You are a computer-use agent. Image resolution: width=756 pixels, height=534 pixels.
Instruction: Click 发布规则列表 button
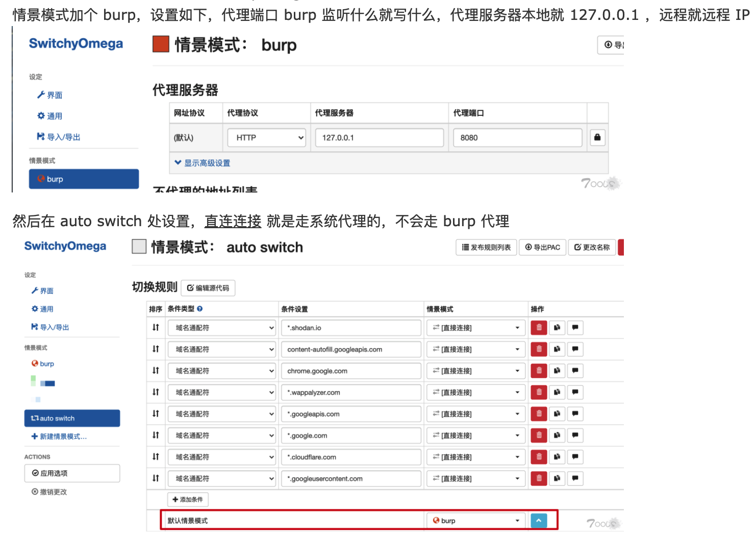coord(486,247)
